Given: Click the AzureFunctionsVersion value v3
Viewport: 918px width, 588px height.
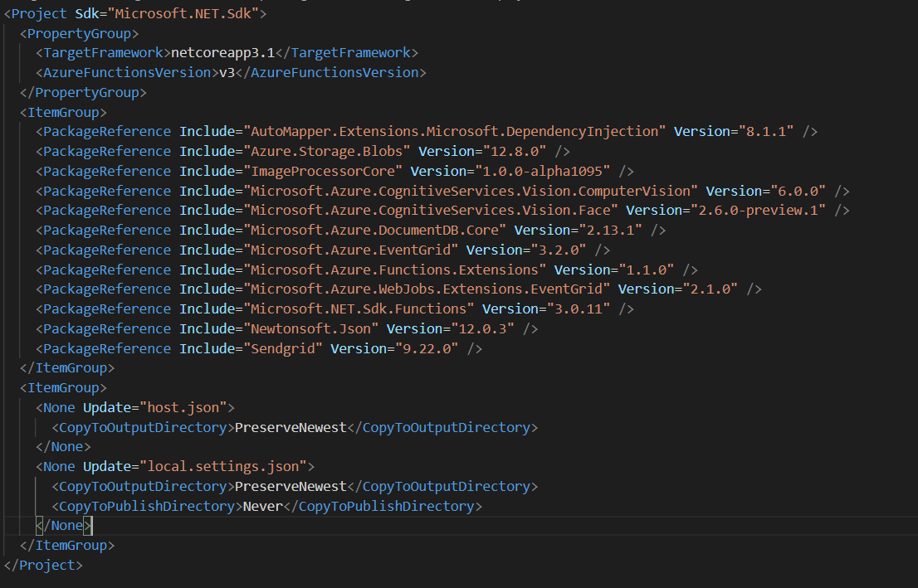Looking at the screenshot, I should 226,72.
